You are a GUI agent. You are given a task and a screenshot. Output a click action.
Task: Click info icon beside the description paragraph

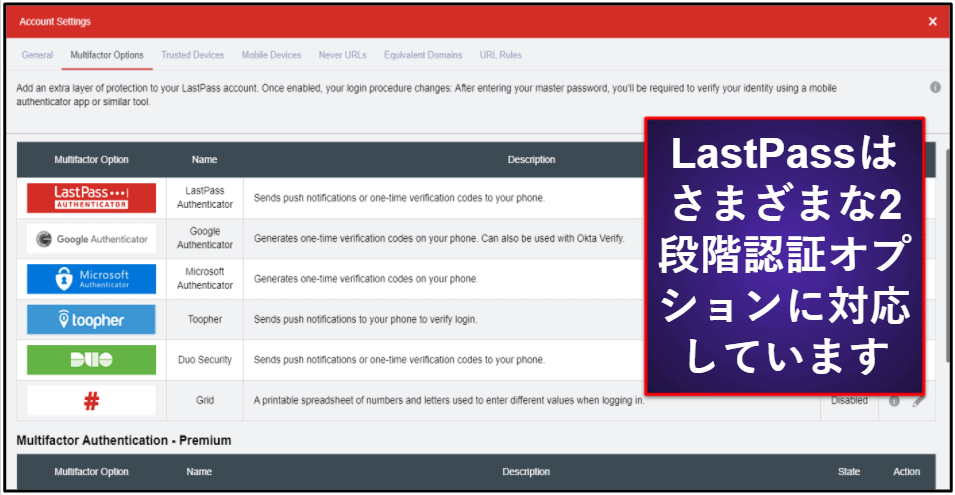coord(935,88)
